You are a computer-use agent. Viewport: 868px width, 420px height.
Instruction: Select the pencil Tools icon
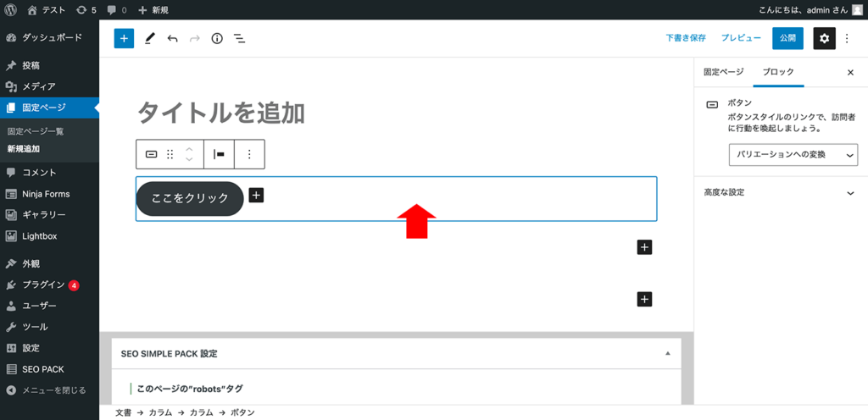pos(150,39)
